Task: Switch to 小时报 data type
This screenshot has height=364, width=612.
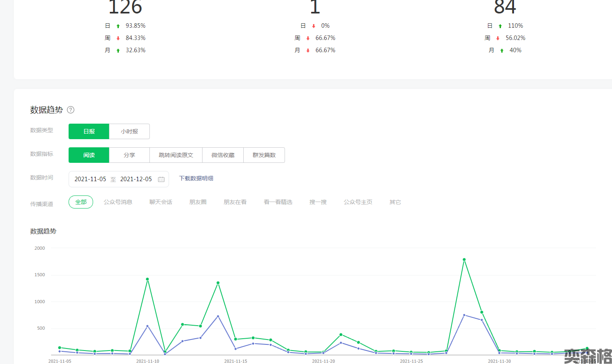Action: point(129,131)
